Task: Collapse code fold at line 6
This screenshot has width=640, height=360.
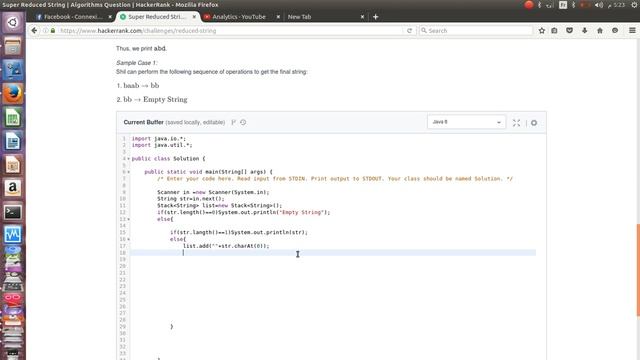Action: (x=129, y=172)
